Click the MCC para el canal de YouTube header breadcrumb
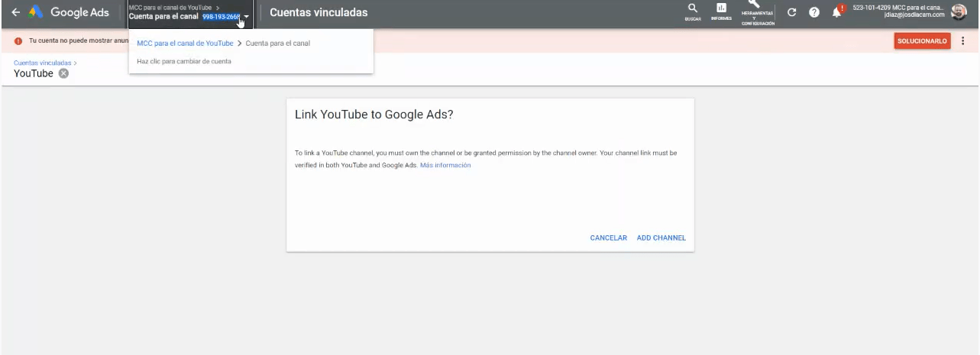The width and height of the screenshot is (980, 355). pos(172,7)
